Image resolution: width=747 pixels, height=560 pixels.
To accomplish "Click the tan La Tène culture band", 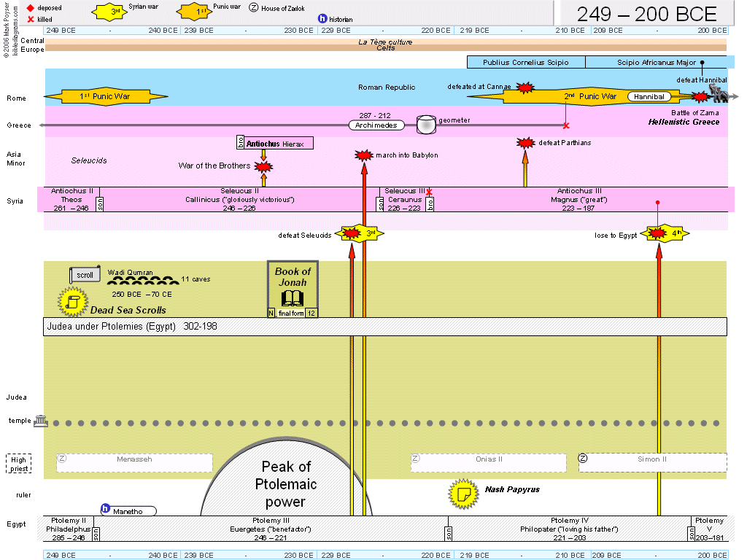I will point(386,45).
